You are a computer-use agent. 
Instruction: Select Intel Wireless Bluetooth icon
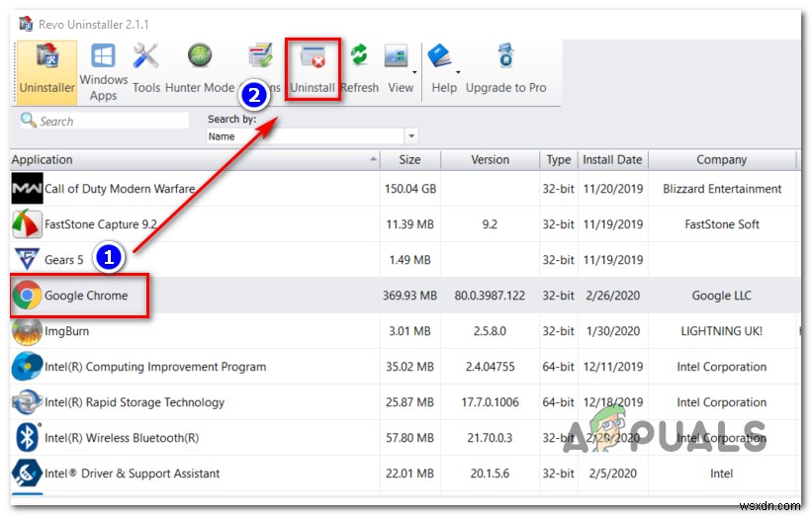[27, 438]
